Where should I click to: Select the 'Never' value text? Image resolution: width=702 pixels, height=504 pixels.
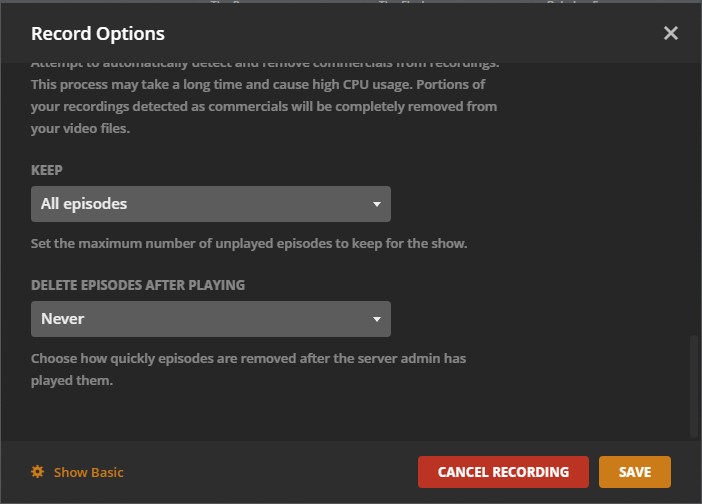[x=62, y=319]
